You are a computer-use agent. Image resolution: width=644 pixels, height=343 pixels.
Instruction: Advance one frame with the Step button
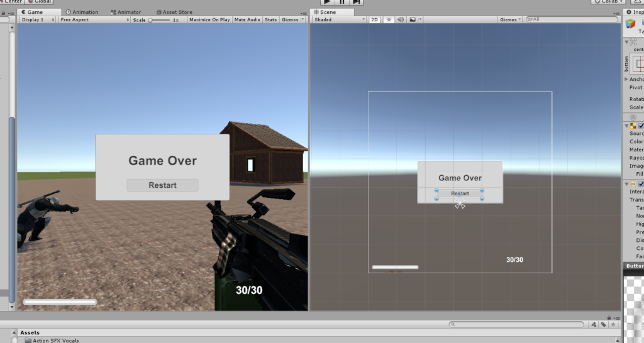click(357, 2)
